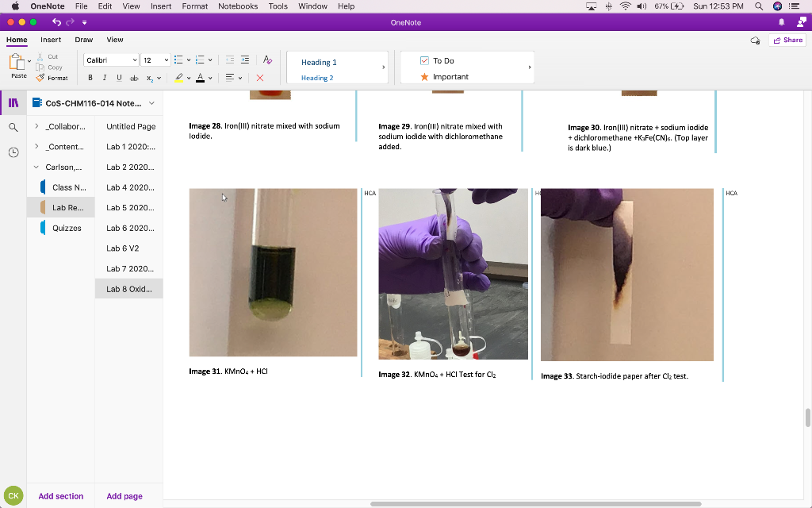The width and height of the screenshot is (812, 508).
Task: Click the Undo arrow icon
Action: point(56,22)
